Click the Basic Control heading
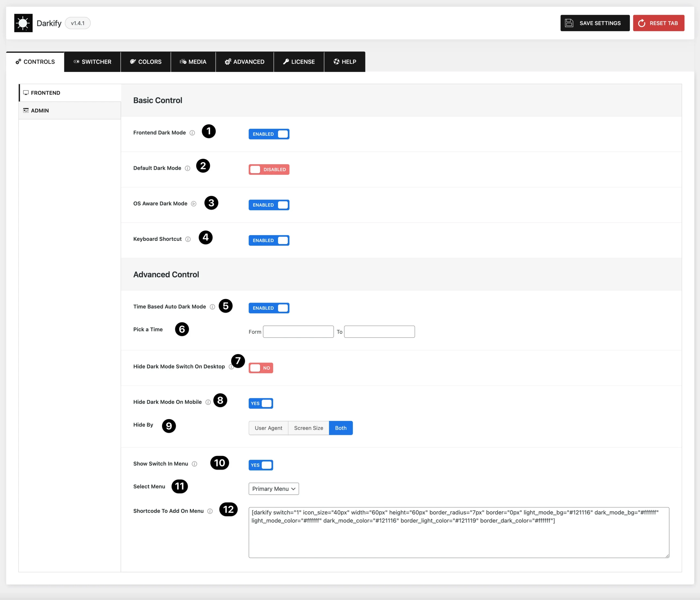The width and height of the screenshot is (700, 600). [158, 100]
